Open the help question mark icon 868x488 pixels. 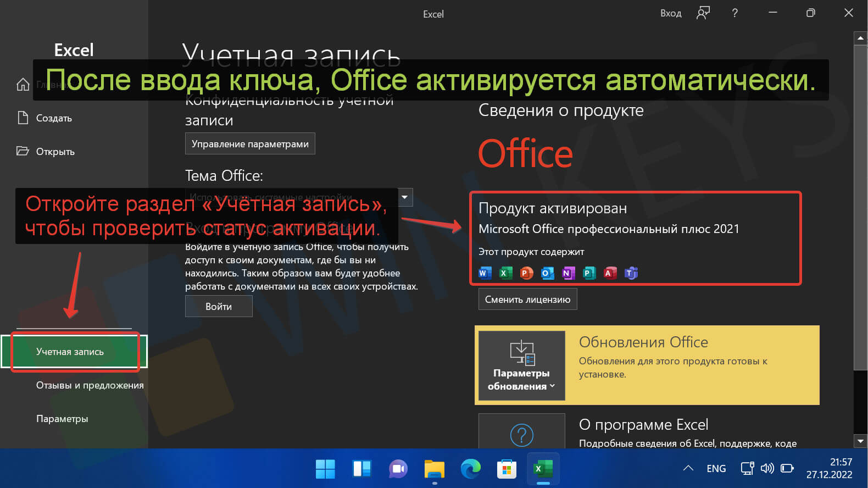pos(735,13)
